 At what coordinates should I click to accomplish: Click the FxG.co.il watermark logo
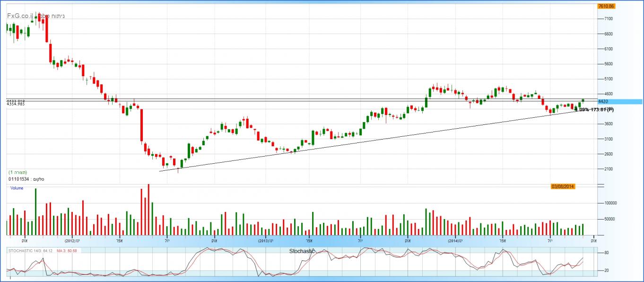click(x=20, y=16)
